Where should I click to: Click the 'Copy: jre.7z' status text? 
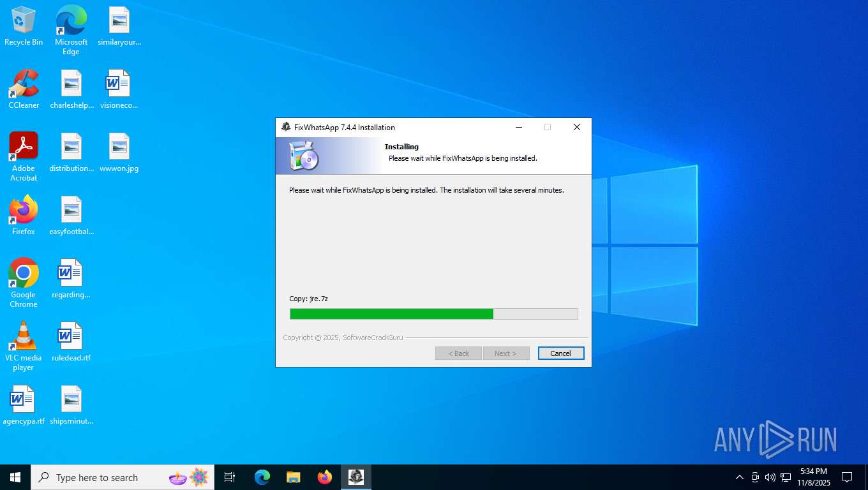[309, 299]
